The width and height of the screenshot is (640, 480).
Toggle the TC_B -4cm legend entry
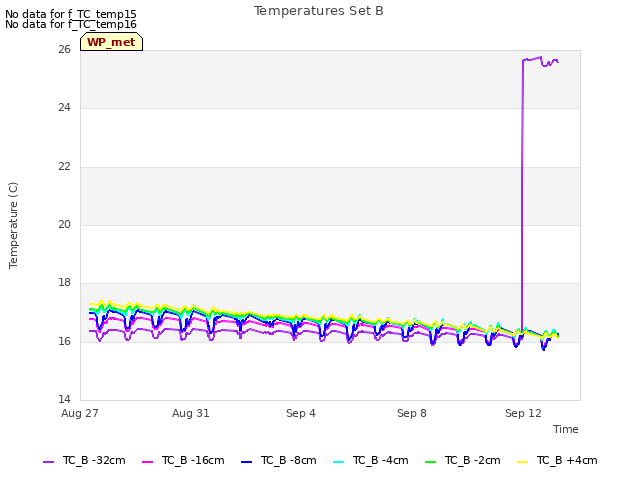(x=371, y=461)
